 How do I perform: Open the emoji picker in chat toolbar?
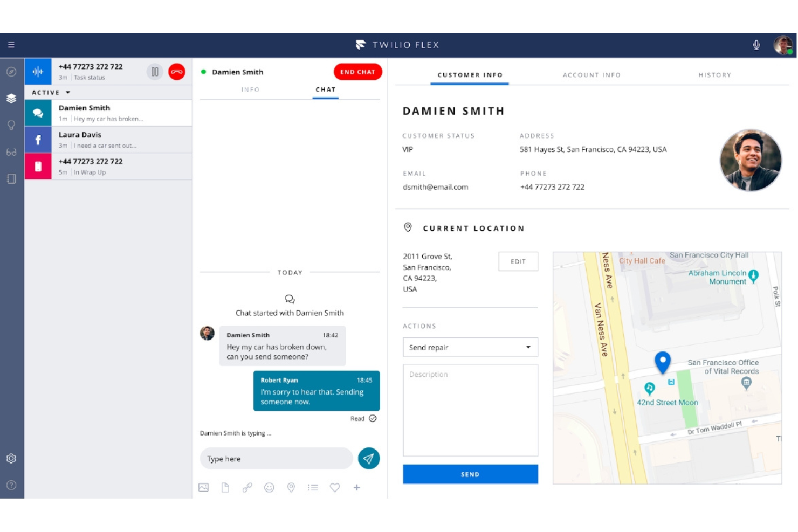[269, 487]
